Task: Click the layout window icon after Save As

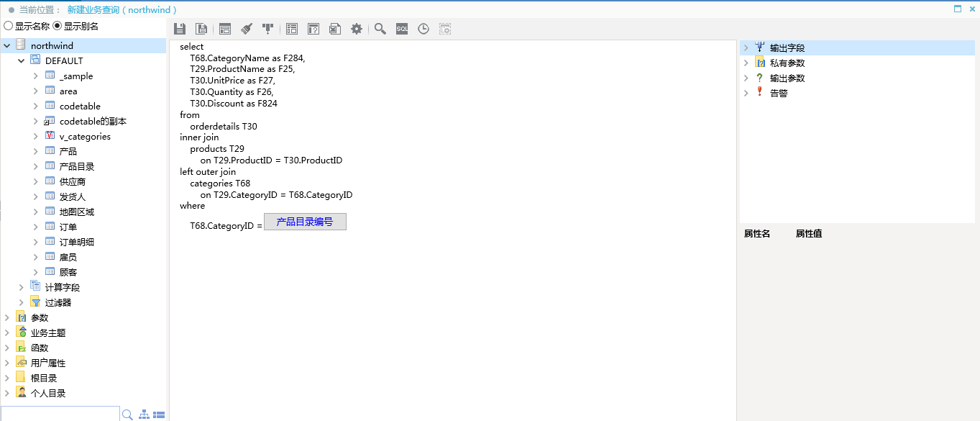Action: [x=225, y=29]
